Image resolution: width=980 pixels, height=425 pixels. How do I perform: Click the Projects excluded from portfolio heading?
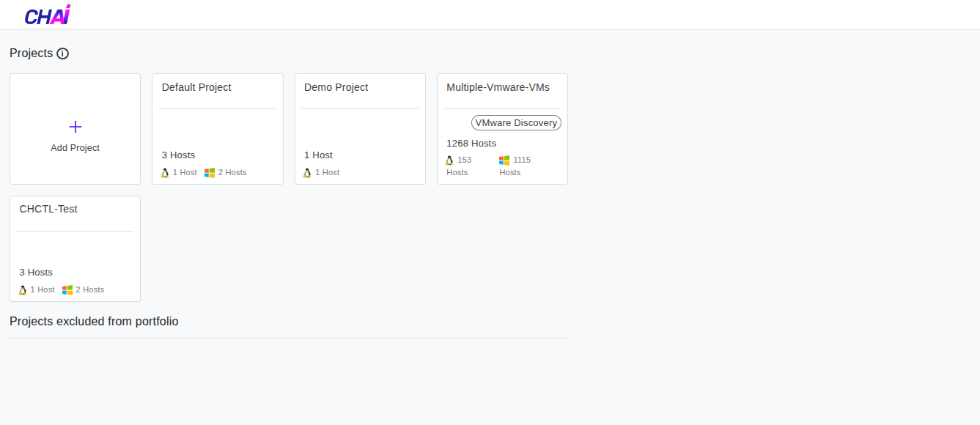94,321
